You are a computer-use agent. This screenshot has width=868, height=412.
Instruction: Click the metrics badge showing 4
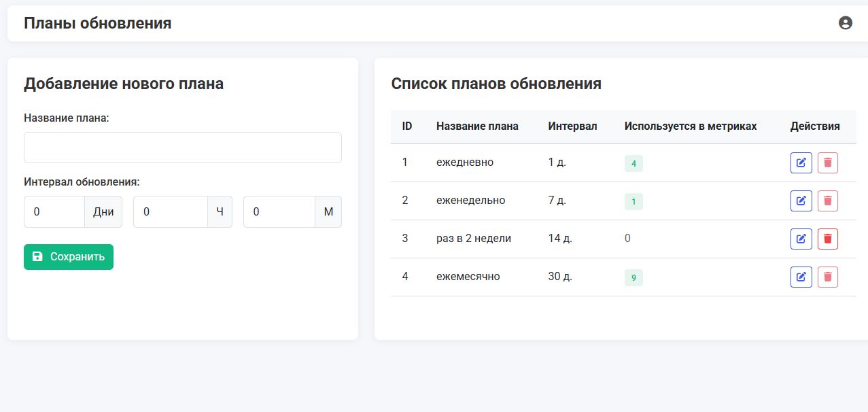(x=633, y=164)
